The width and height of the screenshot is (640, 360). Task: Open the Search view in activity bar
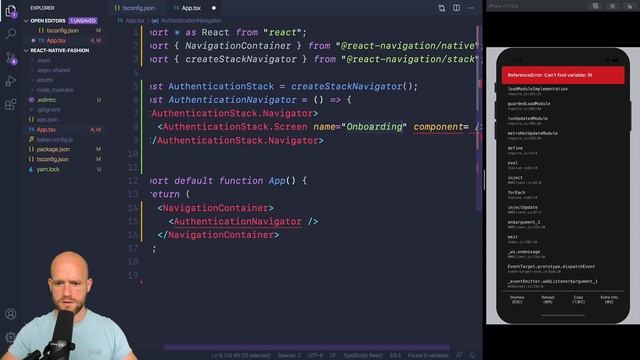11,33
